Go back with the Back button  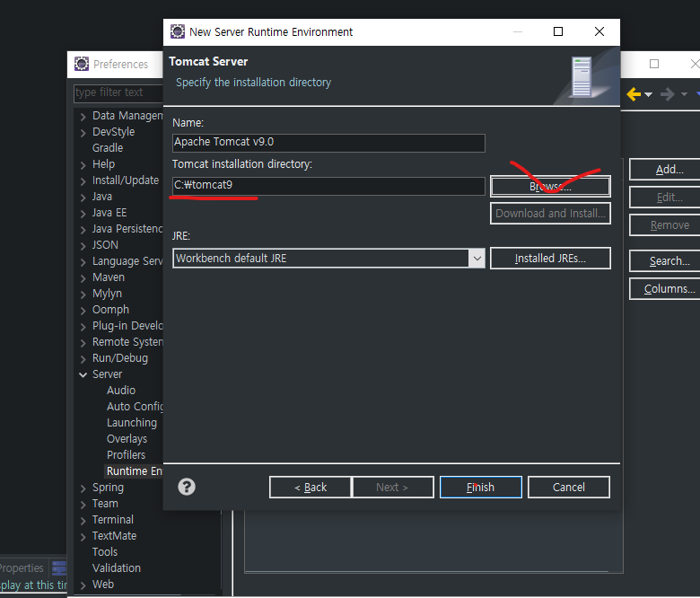[311, 488]
